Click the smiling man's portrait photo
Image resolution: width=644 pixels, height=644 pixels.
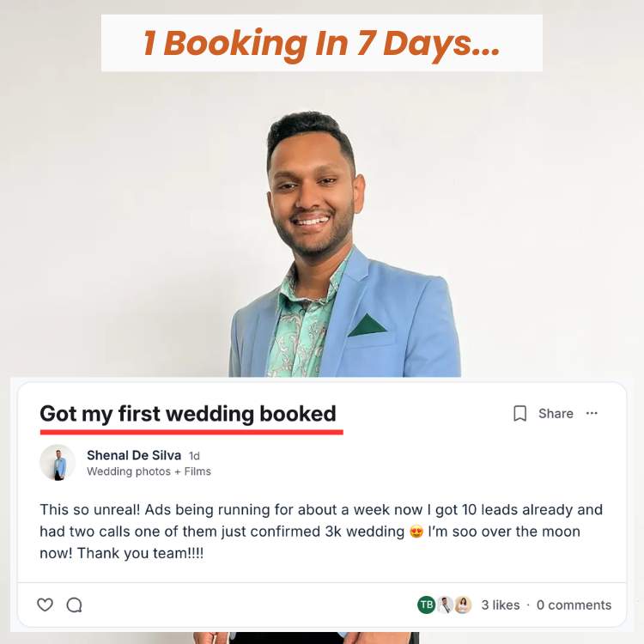pyautogui.click(x=345, y=244)
